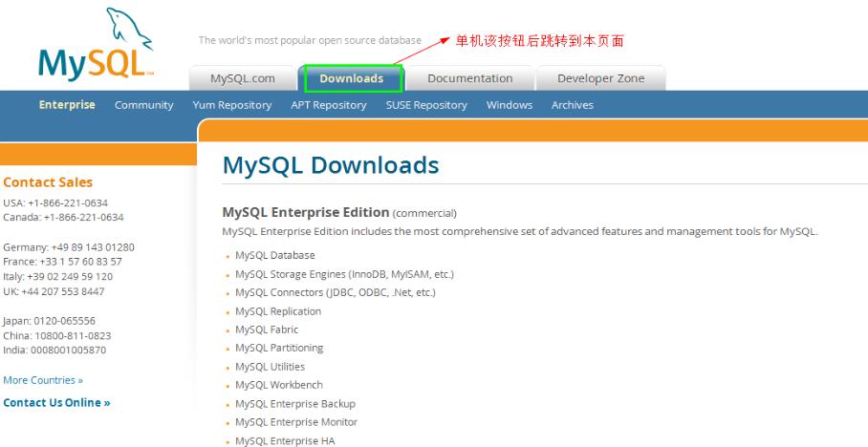Open the Archives navigation item

pos(573,105)
